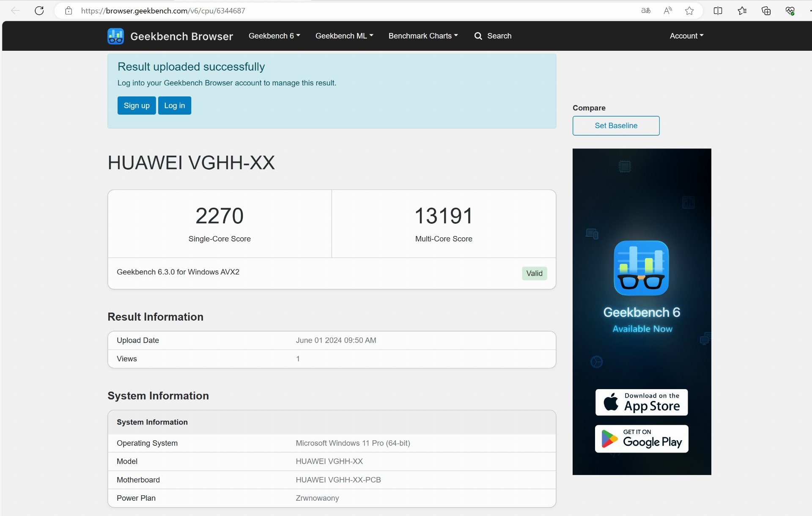Click the Power Plan value Zrwnowaony
Screen dimensions: 812x516
(317, 498)
